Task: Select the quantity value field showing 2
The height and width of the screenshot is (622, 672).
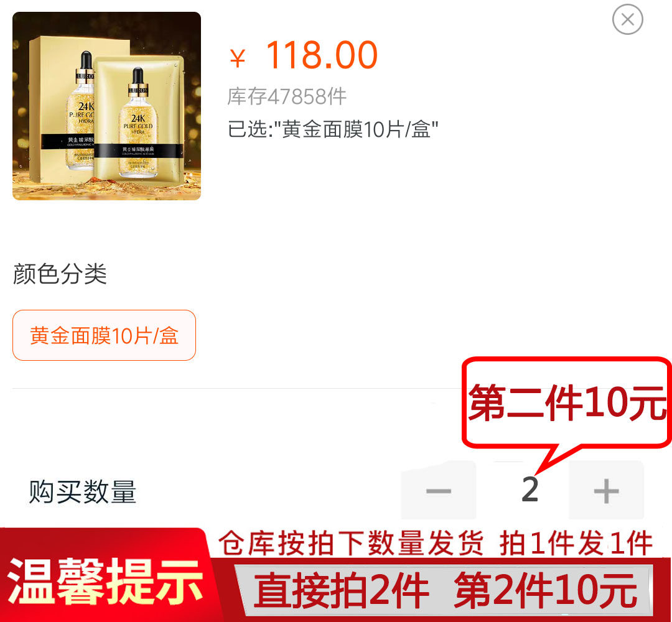Action: point(530,490)
